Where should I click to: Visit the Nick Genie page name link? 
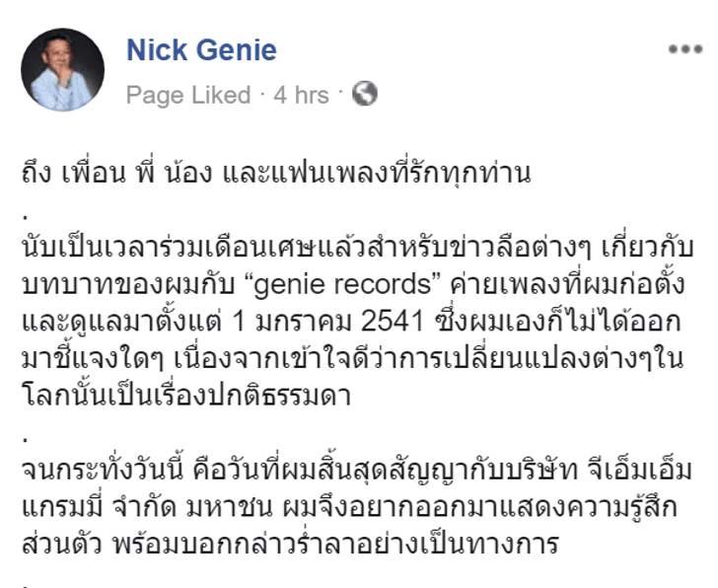[201, 49]
